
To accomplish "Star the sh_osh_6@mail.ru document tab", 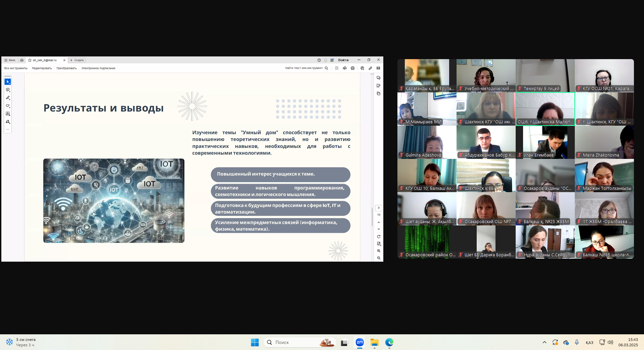I will click(x=30, y=60).
